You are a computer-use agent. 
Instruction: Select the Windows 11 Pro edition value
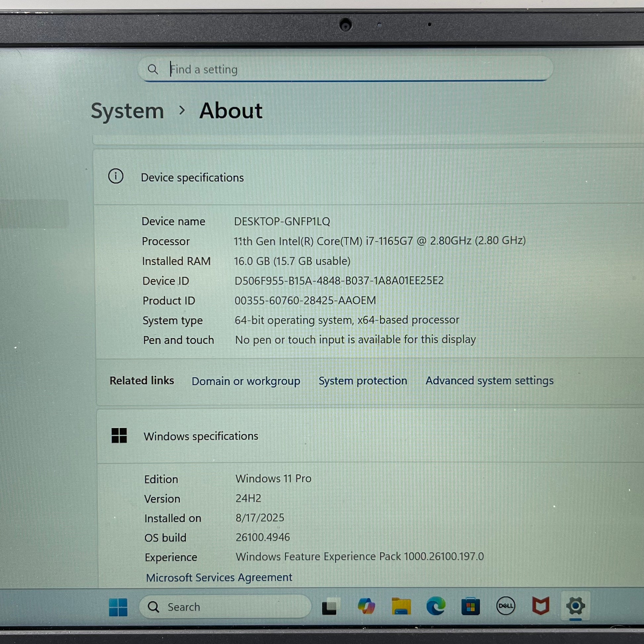(x=273, y=479)
